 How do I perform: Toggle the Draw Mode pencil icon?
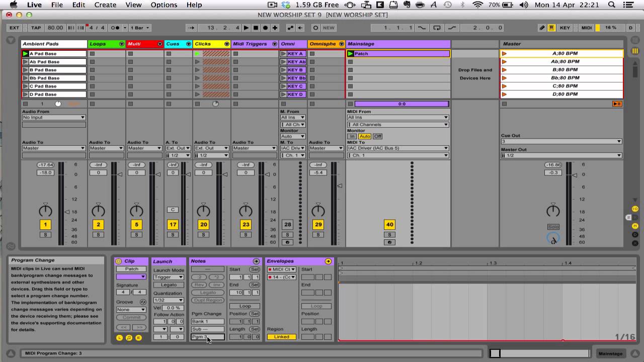click(542, 28)
